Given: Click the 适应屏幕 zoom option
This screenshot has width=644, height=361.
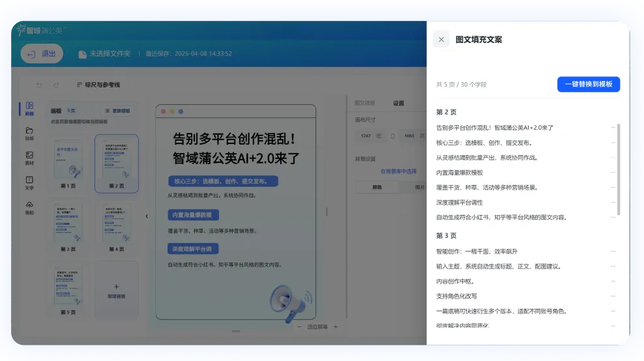Looking at the screenshot, I should pos(317,327).
